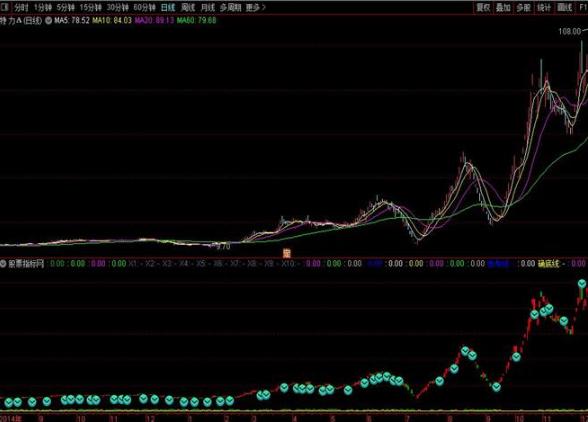Open the 60分钟 chart period
This screenshot has height=422, width=588.
coord(144,7)
